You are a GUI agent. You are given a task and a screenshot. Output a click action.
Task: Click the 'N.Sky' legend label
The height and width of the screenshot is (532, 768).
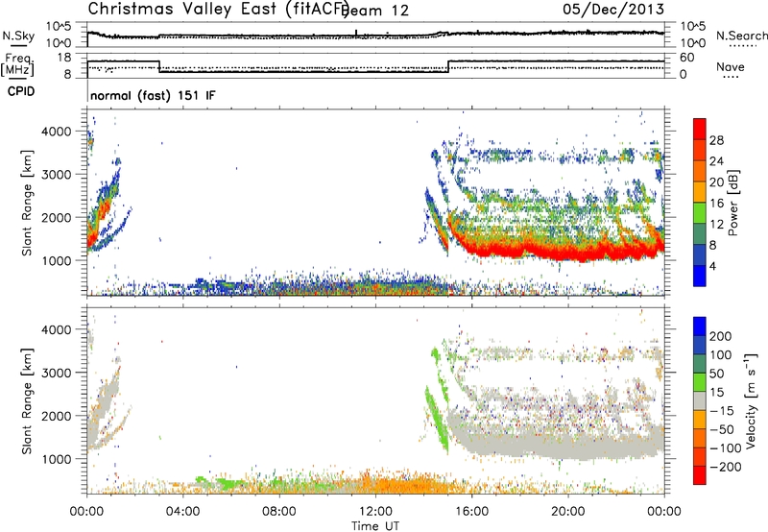[18, 36]
